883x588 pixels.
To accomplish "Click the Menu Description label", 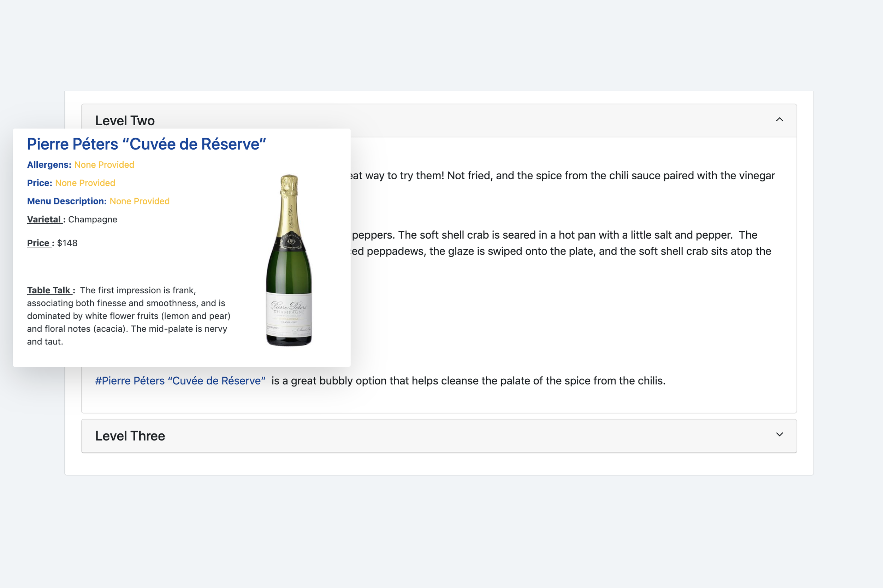I will coord(67,201).
